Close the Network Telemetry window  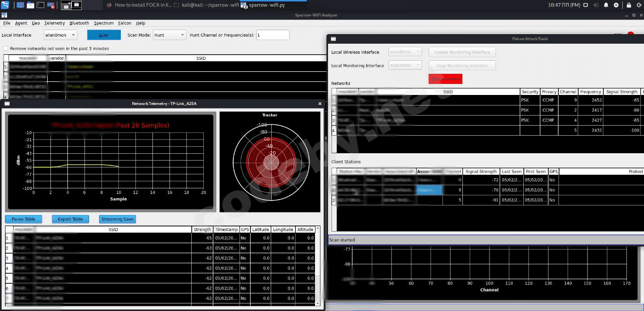coord(320,103)
